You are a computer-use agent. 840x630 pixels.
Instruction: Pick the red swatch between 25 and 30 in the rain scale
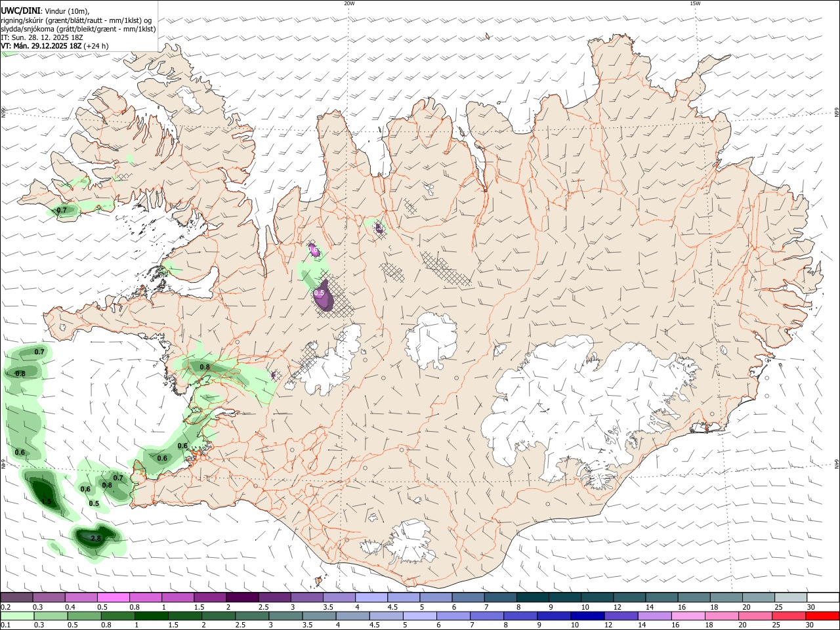pyautogui.click(x=791, y=616)
